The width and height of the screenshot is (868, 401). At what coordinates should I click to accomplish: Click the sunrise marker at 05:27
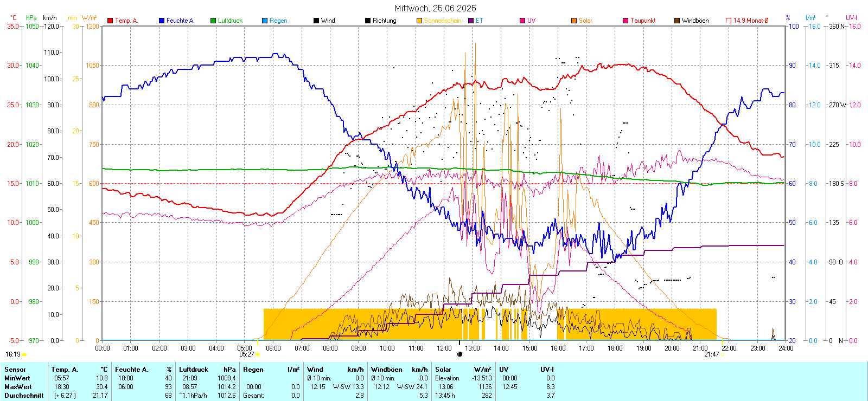click(x=258, y=354)
